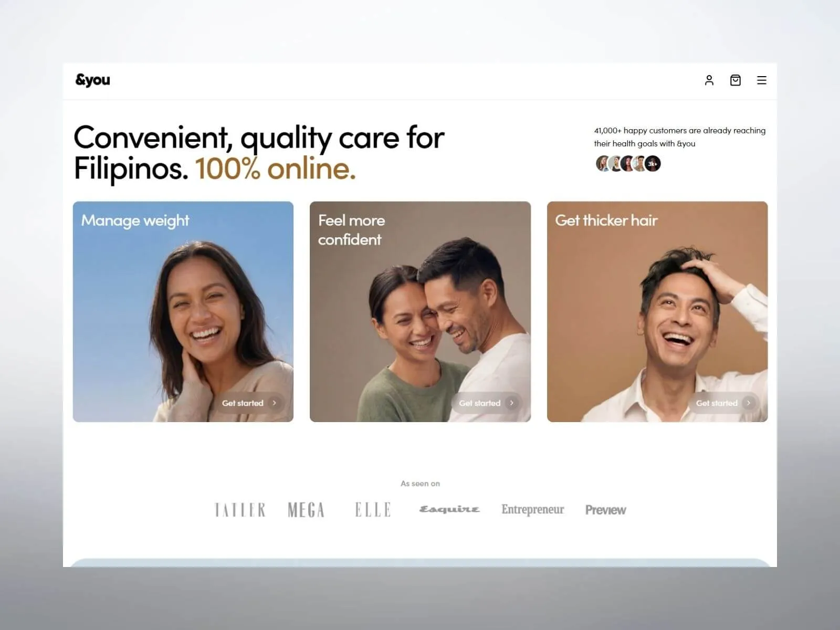This screenshot has height=630, width=840.
Task: Click Get started on Feel more confident card
Action: [480, 403]
